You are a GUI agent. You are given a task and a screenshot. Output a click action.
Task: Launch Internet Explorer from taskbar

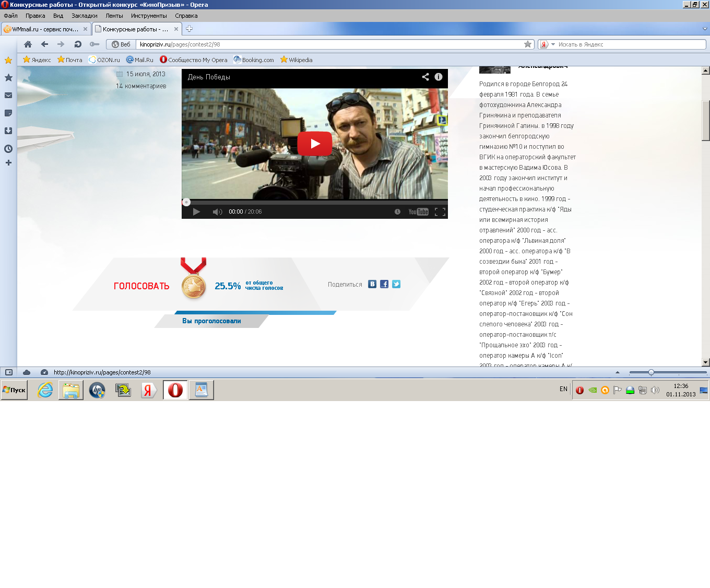click(45, 390)
